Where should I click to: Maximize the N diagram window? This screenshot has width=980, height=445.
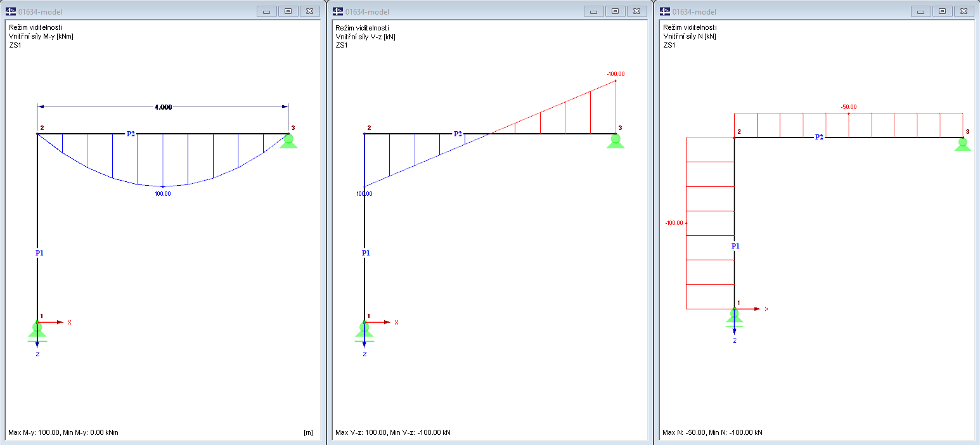coord(942,11)
